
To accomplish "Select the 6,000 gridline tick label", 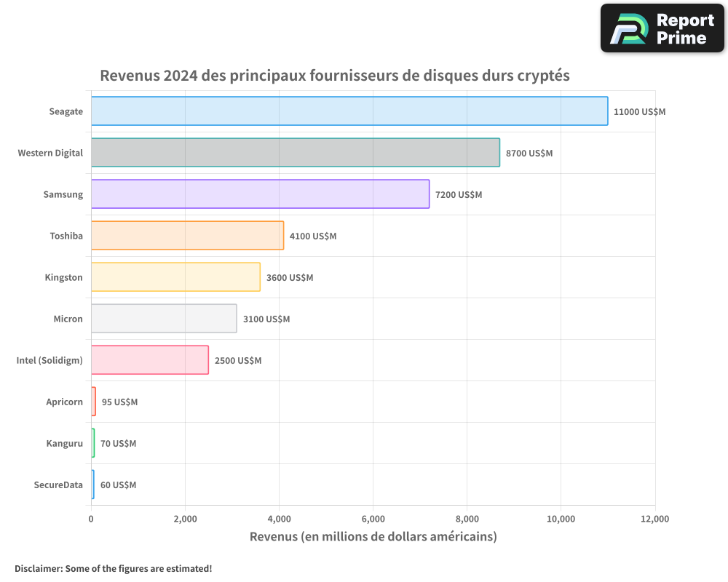I will click(x=373, y=519).
